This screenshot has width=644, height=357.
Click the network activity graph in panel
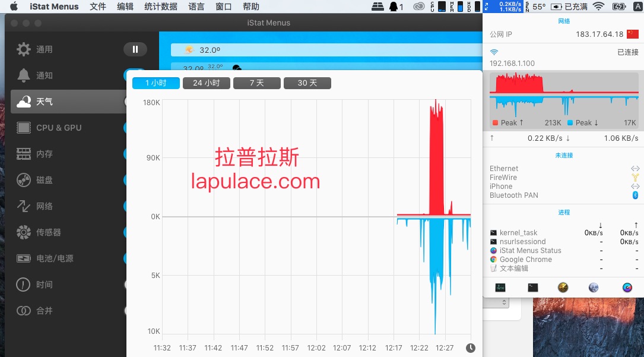click(564, 100)
